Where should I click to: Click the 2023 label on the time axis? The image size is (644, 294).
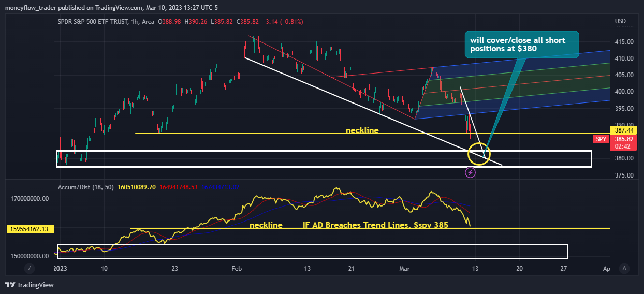(61, 268)
